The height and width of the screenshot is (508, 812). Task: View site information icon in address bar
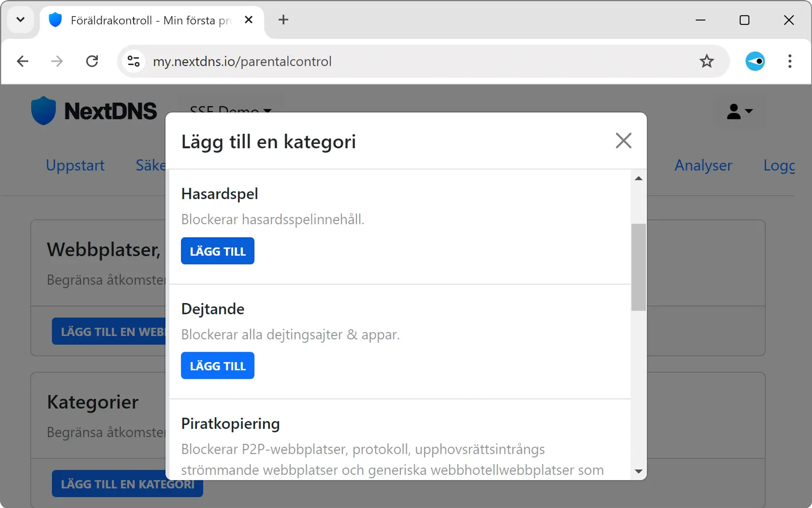[134, 61]
